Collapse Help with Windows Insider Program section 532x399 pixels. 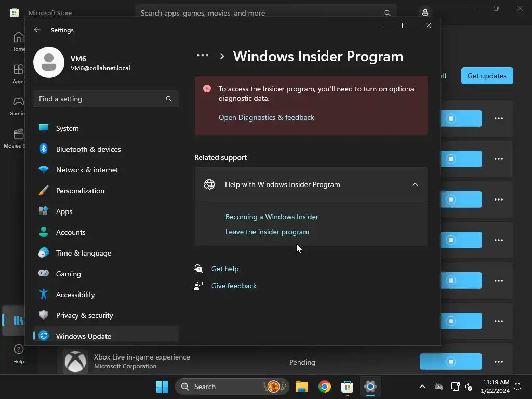pos(415,184)
